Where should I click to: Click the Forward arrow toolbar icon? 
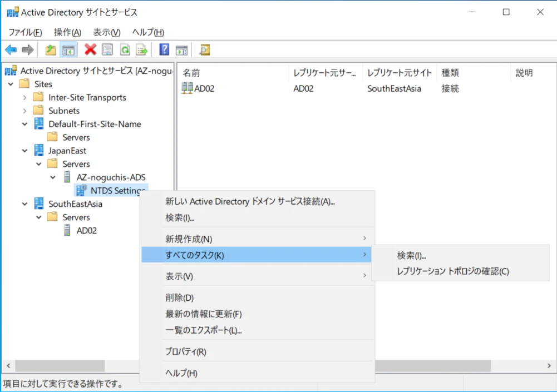pos(28,49)
